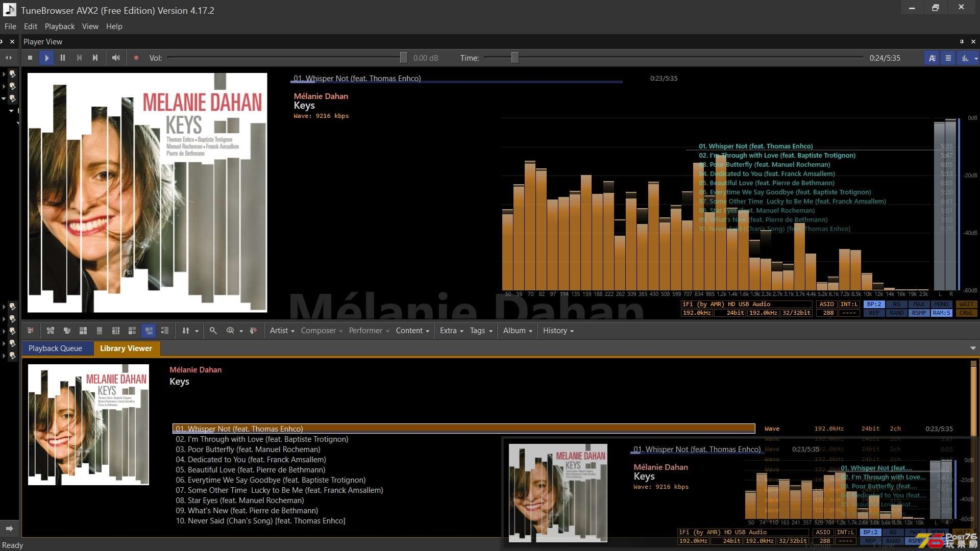Click the Keys album thumbnail in Library Viewer

[x=88, y=424]
